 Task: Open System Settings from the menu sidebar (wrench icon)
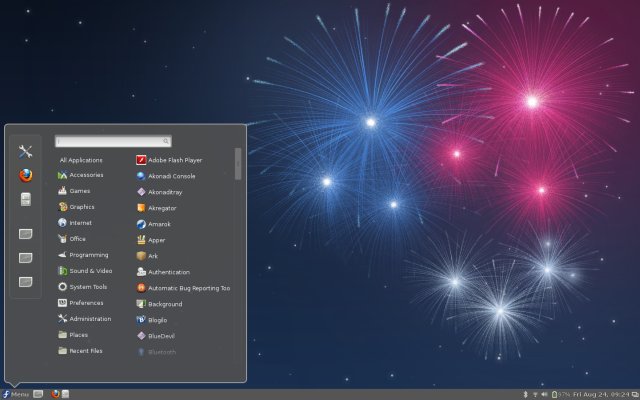click(25, 152)
